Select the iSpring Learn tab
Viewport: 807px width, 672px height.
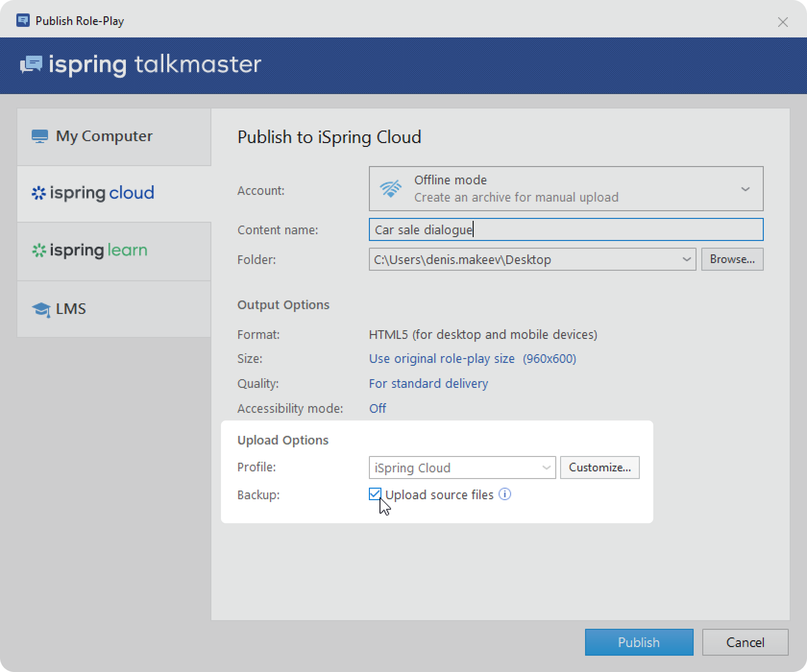click(x=114, y=251)
